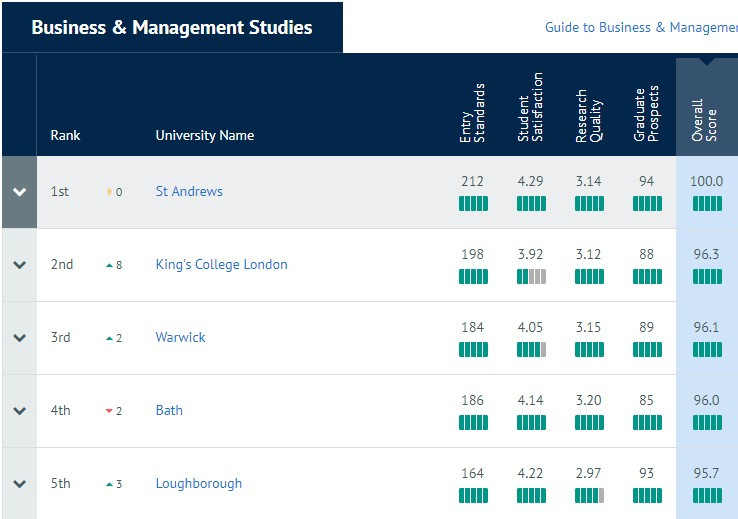
Task: Click King's College student satisfaction bar
Action: point(531,277)
